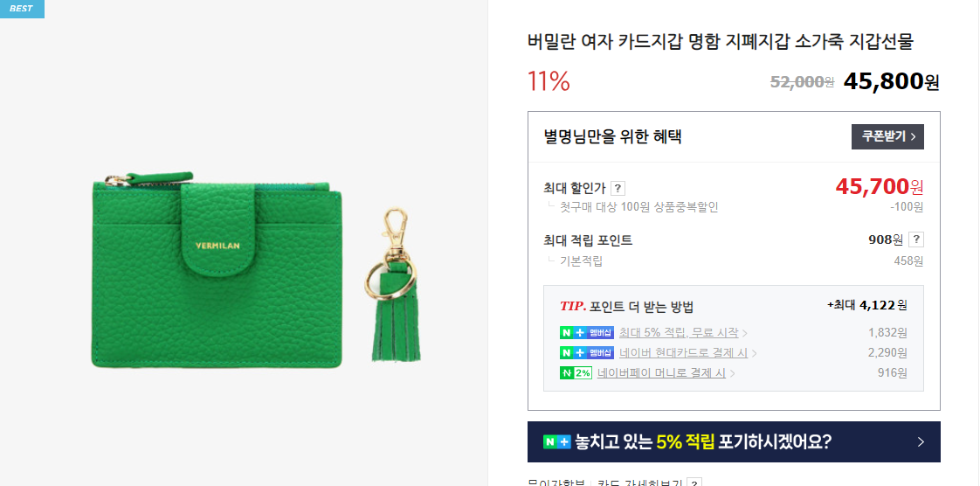Click the green Vermilan wallet photo

click(217, 270)
